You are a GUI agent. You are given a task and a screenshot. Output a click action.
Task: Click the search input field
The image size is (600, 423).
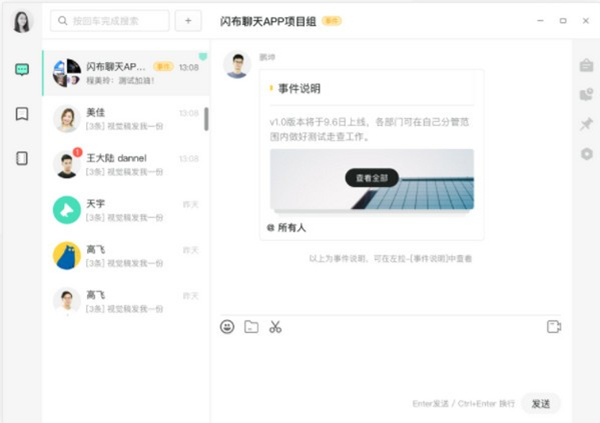tap(110, 20)
